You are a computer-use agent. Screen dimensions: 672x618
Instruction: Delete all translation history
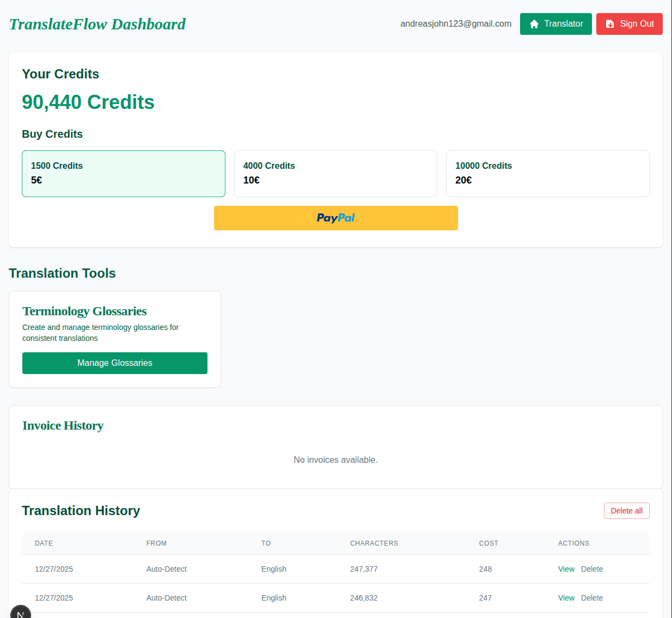[626, 511]
